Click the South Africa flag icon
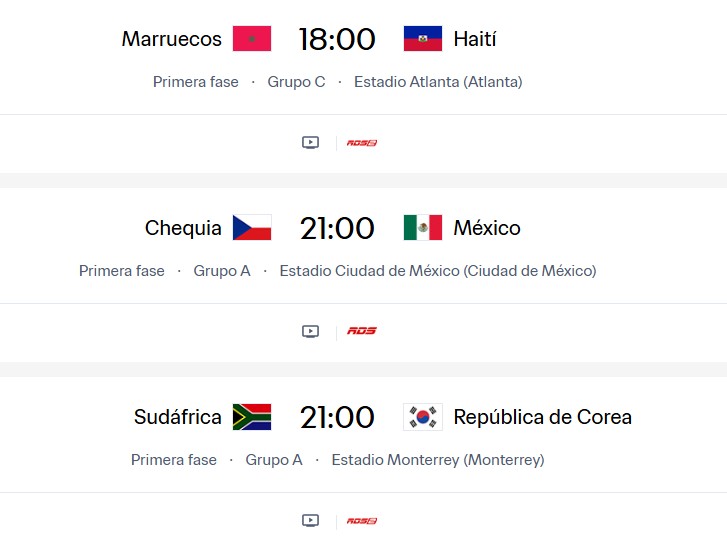Viewport: 727px width, 550px height. pyautogui.click(x=252, y=417)
